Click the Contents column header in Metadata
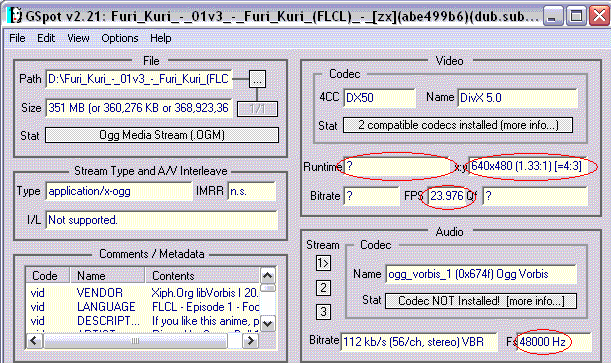This screenshot has width=611, height=364. click(x=202, y=276)
